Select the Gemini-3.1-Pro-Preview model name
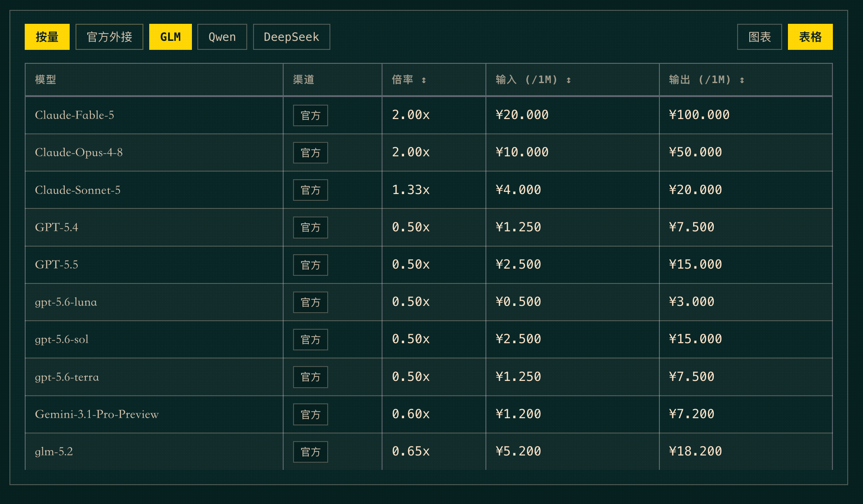Viewport: 863px width, 504px height. (97, 414)
